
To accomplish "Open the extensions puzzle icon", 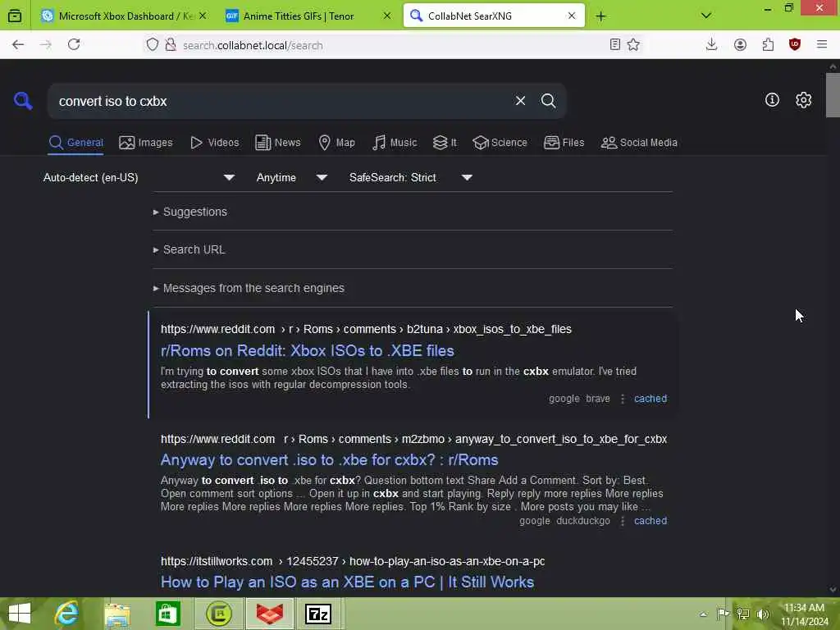I will click(x=768, y=44).
